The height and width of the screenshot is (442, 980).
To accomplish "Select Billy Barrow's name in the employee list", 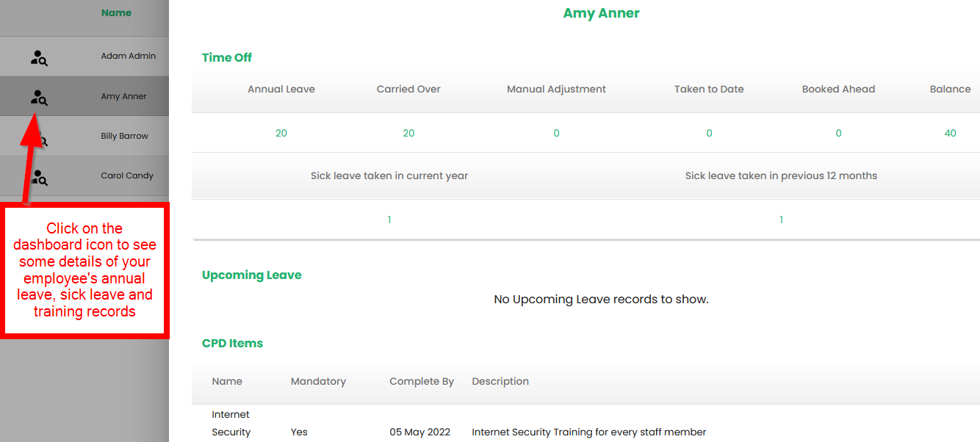I will click(x=124, y=136).
